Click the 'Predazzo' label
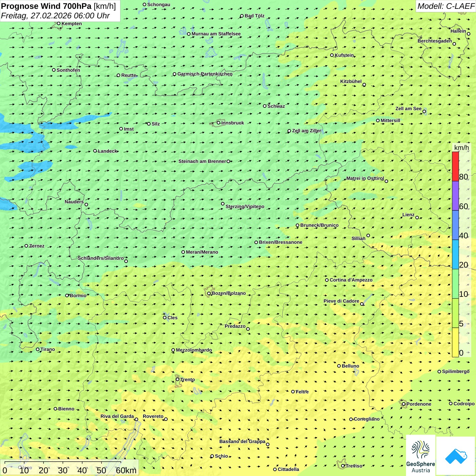Viewport: 476px width, 476px height. point(235,326)
